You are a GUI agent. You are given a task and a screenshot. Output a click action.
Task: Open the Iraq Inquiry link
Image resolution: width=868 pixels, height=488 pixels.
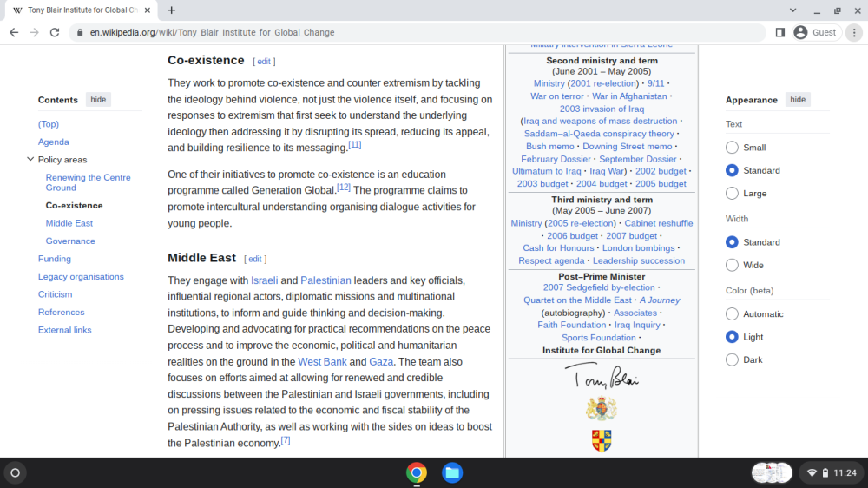point(637,325)
